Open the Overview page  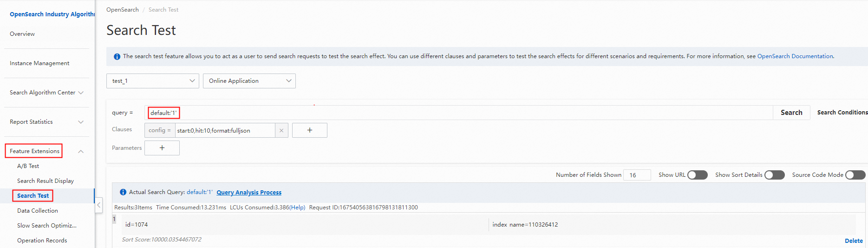coord(22,34)
